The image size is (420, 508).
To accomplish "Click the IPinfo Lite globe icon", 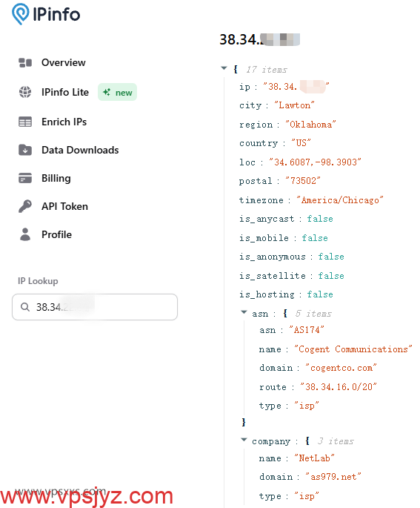I will (x=25, y=92).
